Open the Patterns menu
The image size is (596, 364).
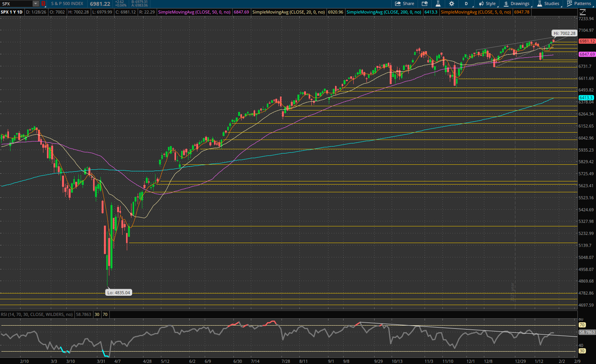coord(579,3)
